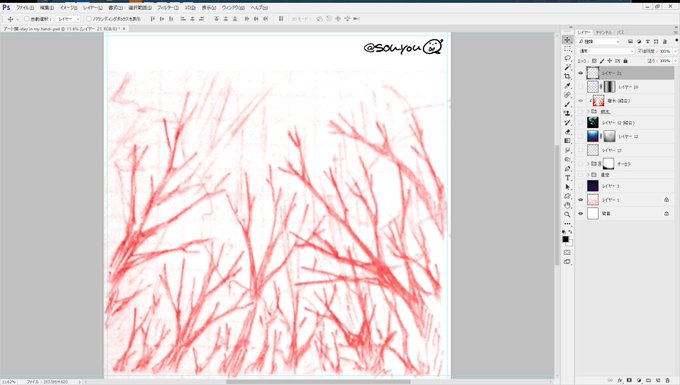Open the blend mode 通常 dropdown
The image size is (680, 385).
pyautogui.click(x=606, y=51)
